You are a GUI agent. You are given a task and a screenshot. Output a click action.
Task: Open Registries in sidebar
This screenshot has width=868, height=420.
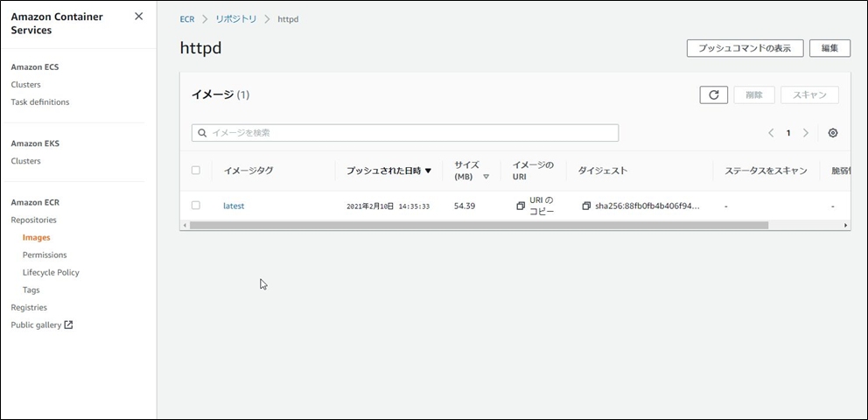(x=29, y=307)
